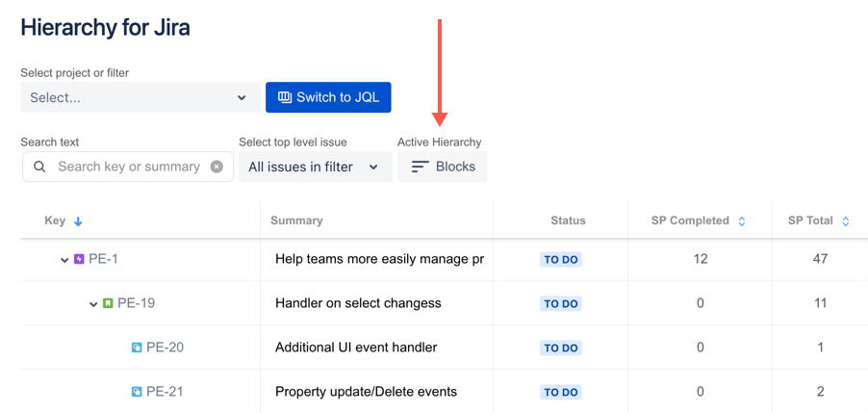Image resolution: width=868 pixels, height=413 pixels.
Task: Open issue key PE-20 link
Action: pos(165,348)
